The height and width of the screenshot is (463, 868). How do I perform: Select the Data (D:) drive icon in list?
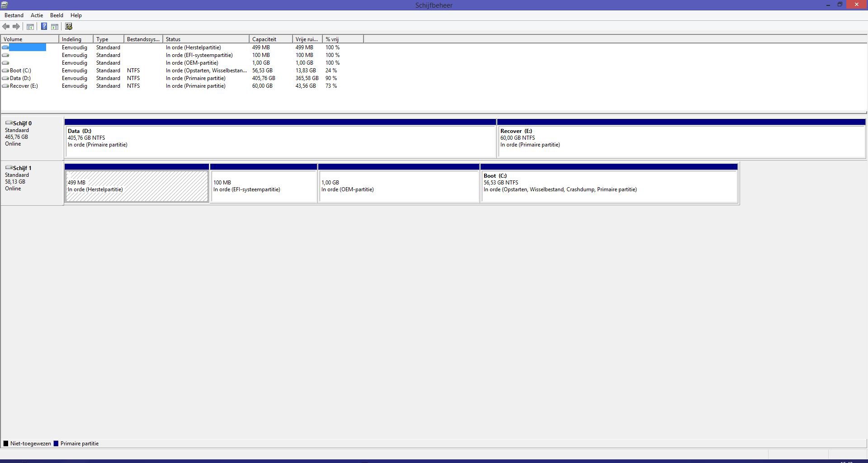[x=5, y=78]
